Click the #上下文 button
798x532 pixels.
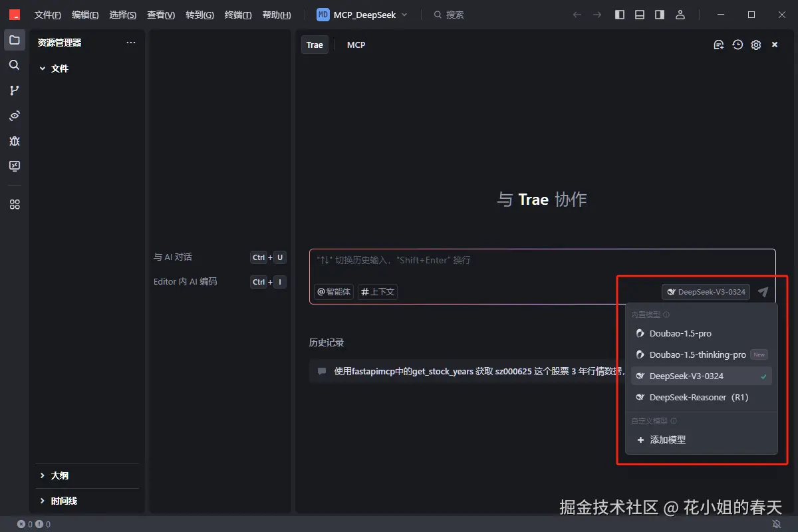[377, 291]
